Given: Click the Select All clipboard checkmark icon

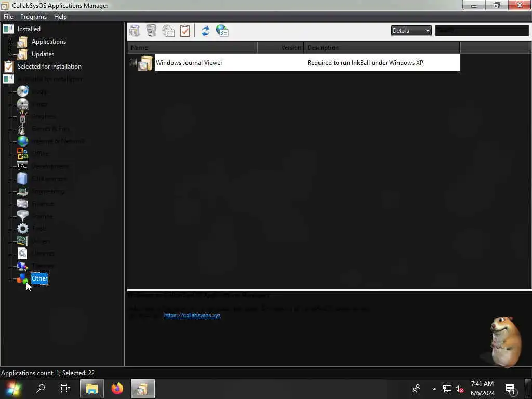Looking at the screenshot, I should 185,31.
